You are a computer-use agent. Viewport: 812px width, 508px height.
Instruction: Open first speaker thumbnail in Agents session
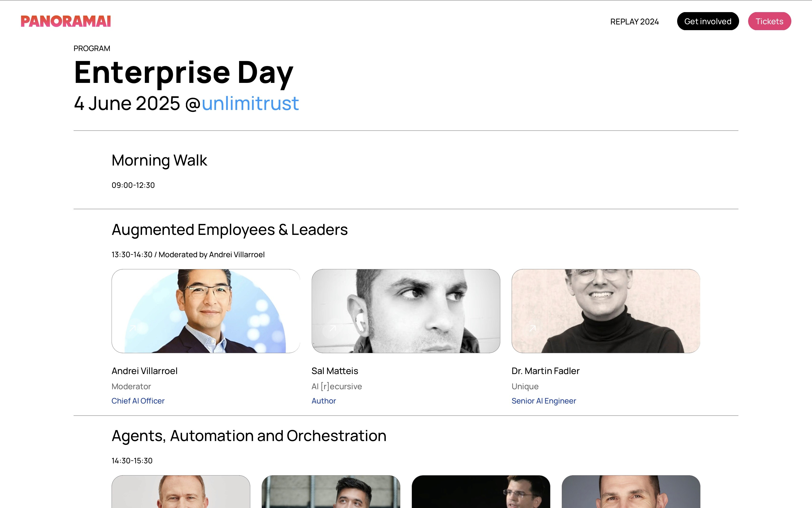pyautogui.click(x=181, y=492)
